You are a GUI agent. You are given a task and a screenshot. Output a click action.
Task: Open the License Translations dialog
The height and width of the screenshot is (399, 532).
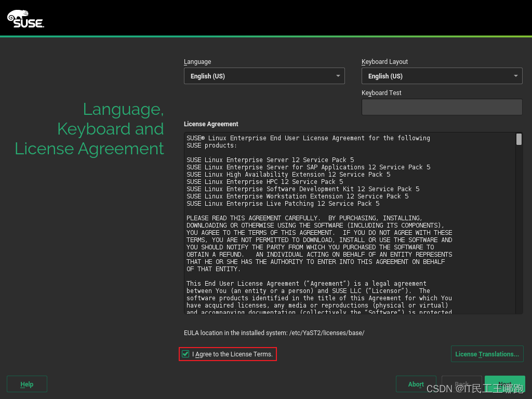[487, 354]
